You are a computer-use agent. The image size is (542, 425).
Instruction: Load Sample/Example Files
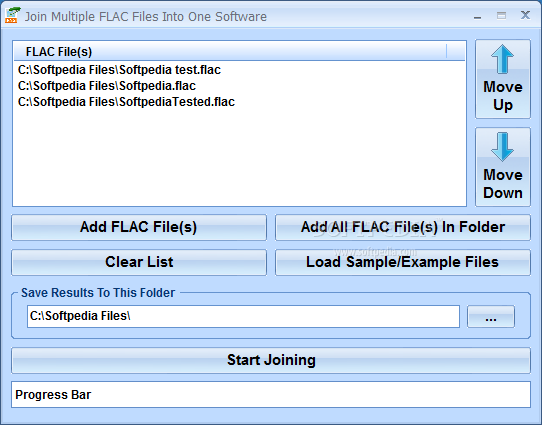click(403, 262)
